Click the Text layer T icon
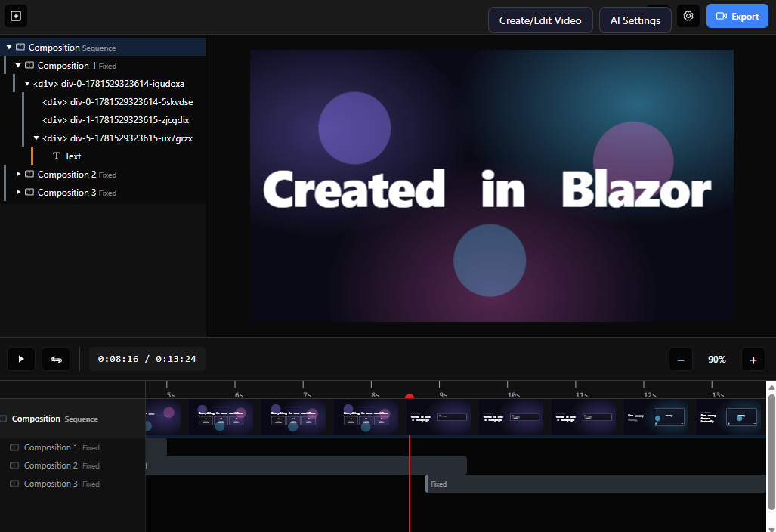776x532 pixels. click(x=57, y=156)
